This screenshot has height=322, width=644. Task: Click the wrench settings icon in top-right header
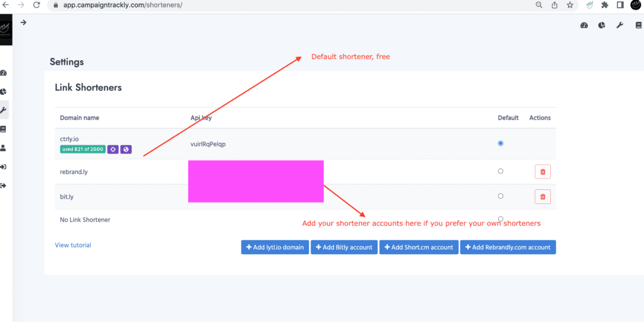(619, 25)
